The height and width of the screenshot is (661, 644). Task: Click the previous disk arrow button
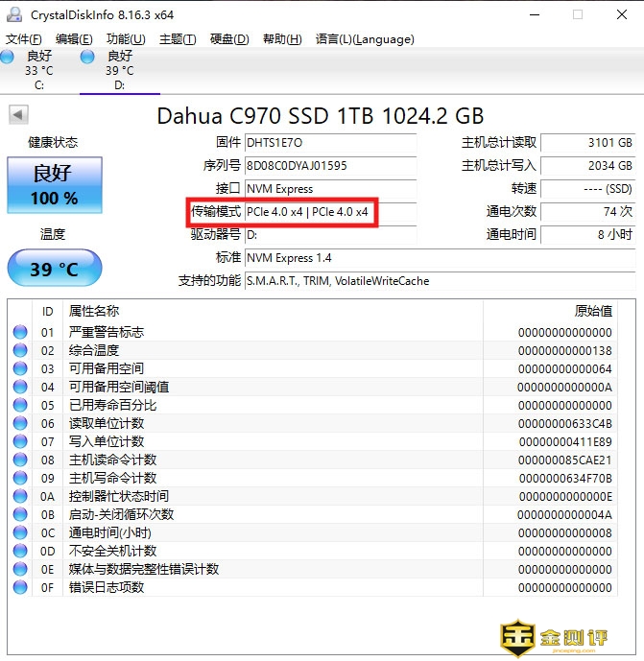[18, 116]
